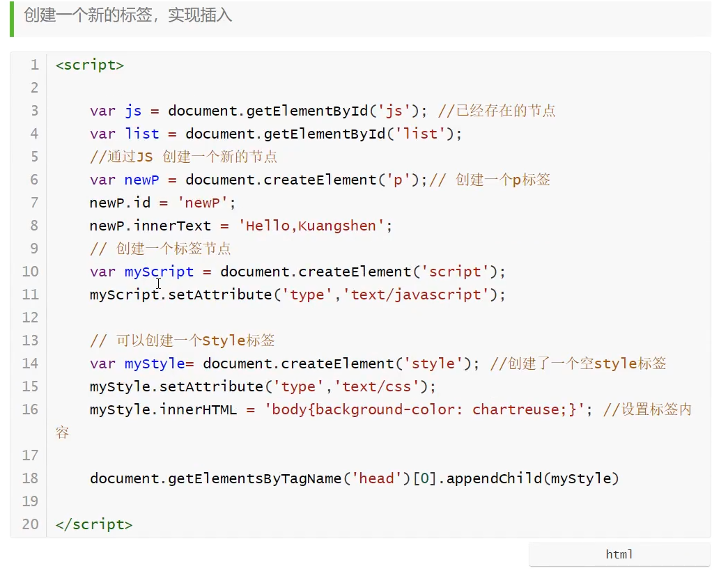The height and width of the screenshot is (571, 728).
Task: Click the body{background-color: chartreuse;} string
Action: (x=424, y=409)
